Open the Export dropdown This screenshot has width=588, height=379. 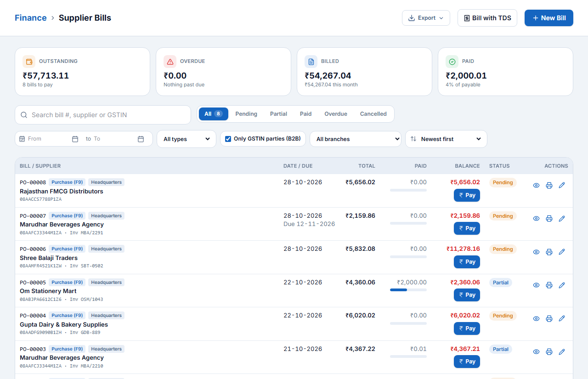[426, 18]
